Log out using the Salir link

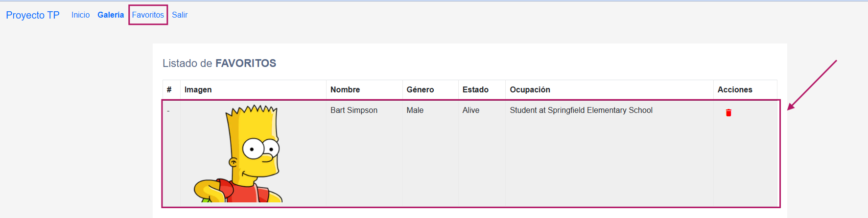[180, 15]
